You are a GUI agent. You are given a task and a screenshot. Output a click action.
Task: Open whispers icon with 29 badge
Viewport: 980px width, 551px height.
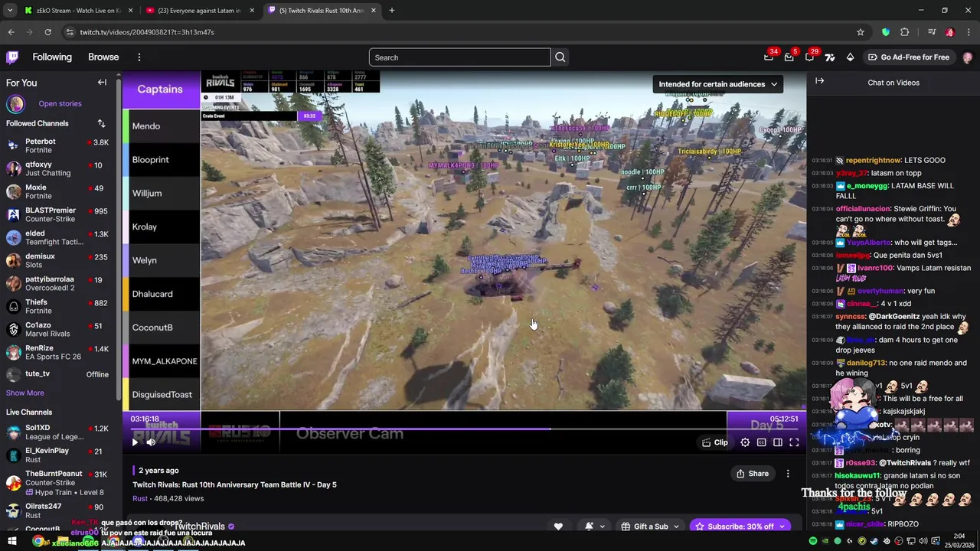(x=809, y=57)
